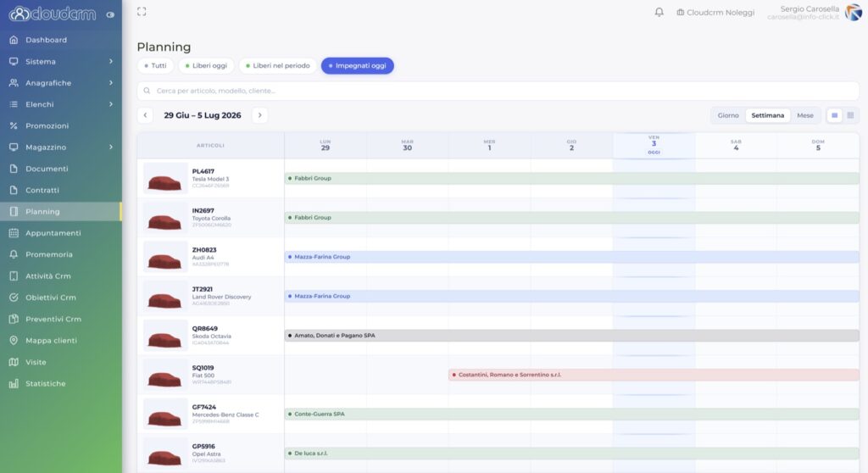Click the Documenti file icon

click(x=14, y=169)
